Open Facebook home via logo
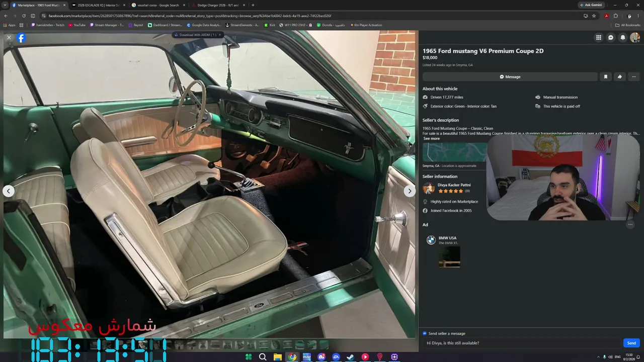Screen dimensions: 644x362 click(x=21, y=38)
